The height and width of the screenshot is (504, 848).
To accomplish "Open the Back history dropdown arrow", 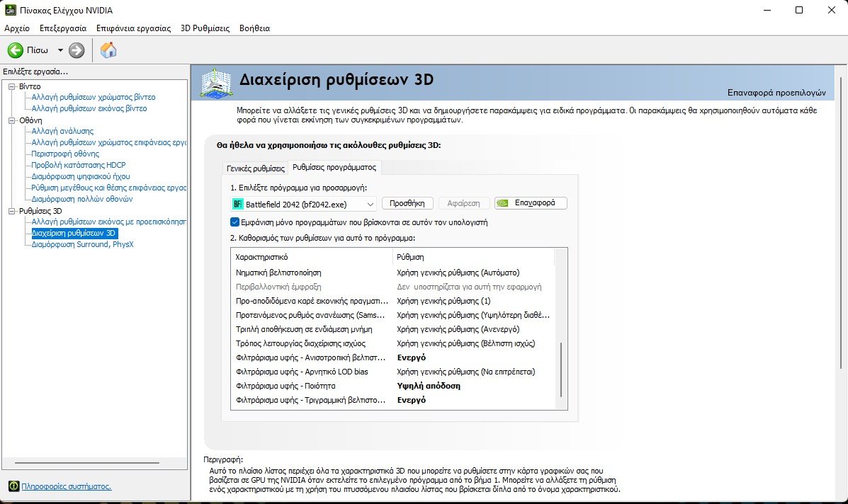I will 60,50.
